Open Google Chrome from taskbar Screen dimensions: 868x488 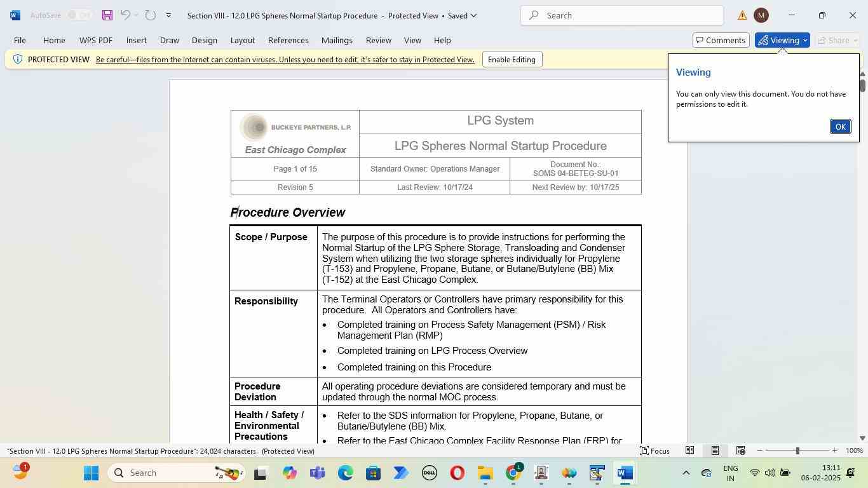pyautogui.click(x=513, y=473)
